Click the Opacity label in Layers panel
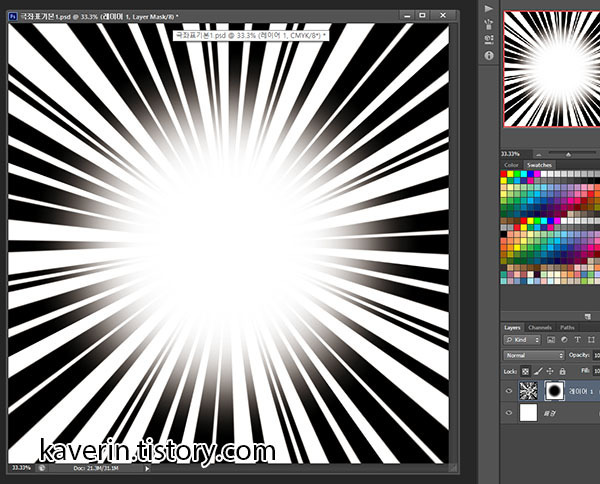The height and width of the screenshot is (484, 600). [579, 355]
